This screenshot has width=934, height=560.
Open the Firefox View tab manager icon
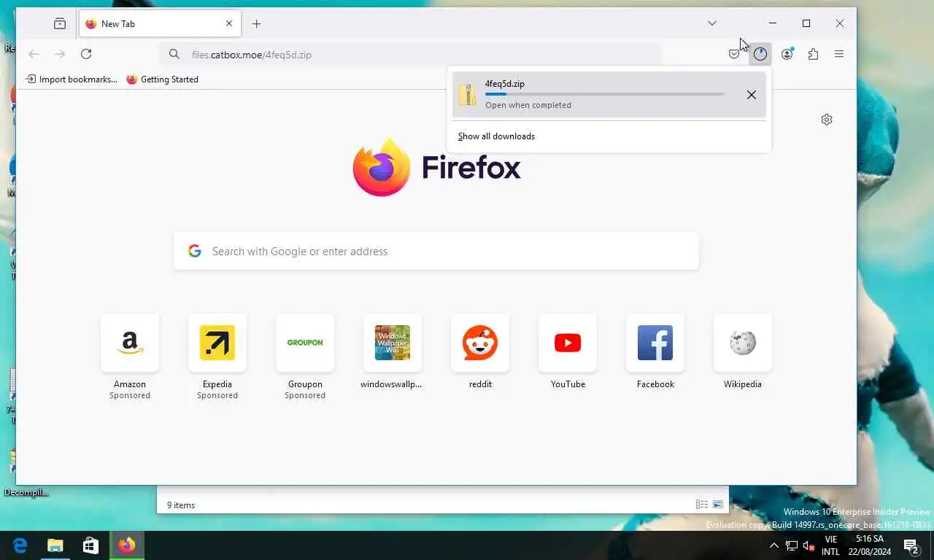click(x=60, y=23)
